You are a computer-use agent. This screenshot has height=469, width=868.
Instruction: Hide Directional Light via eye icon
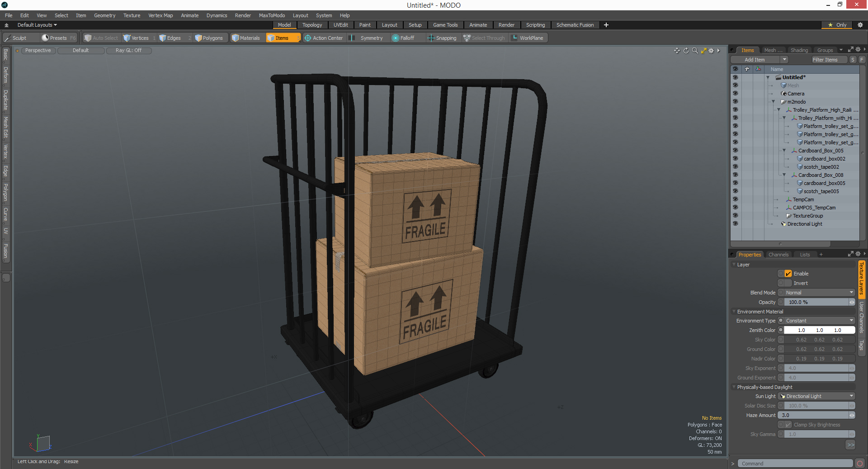pyautogui.click(x=735, y=224)
